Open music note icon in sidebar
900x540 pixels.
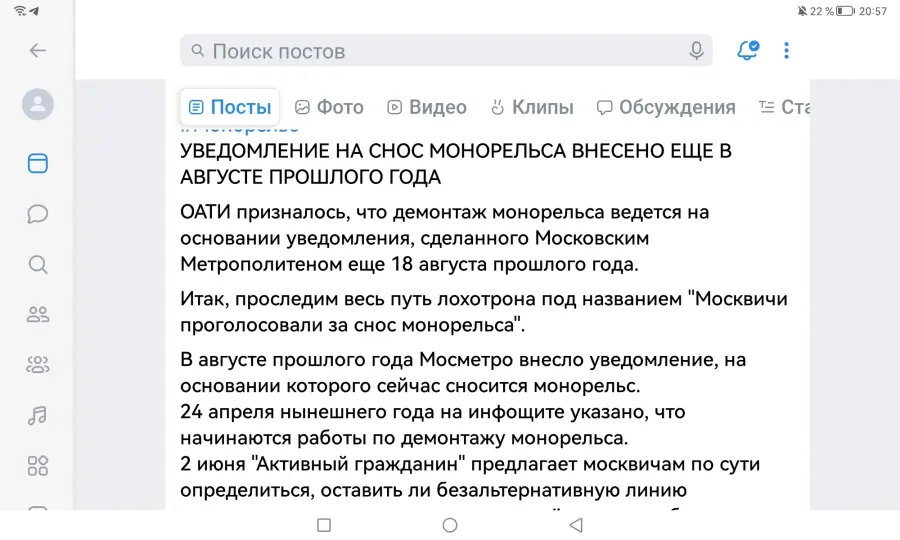[38, 415]
